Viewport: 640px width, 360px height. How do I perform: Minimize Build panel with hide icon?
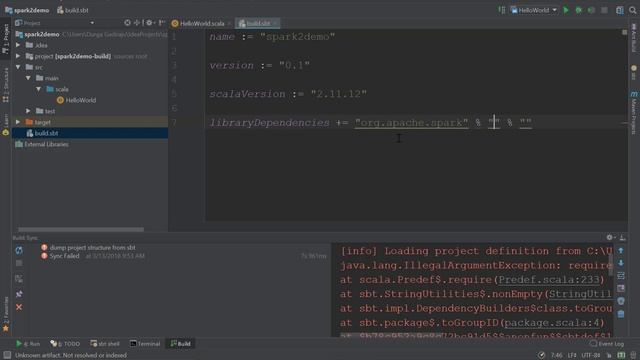(622, 237)
